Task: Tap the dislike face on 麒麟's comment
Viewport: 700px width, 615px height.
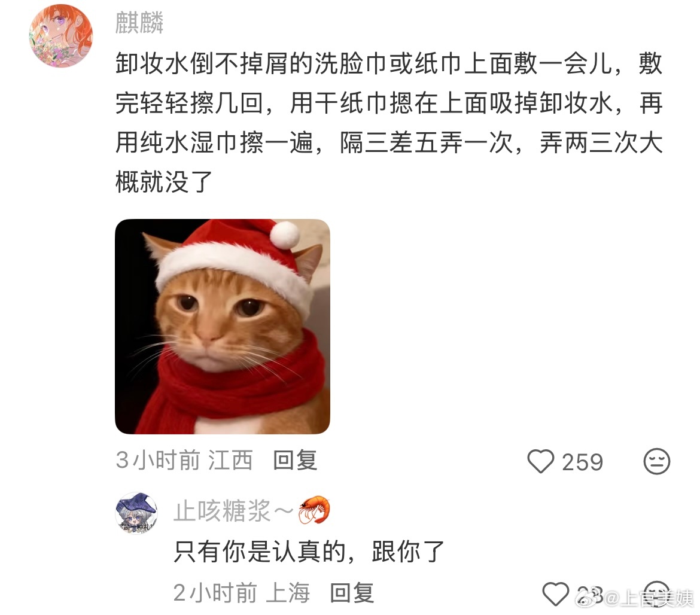Action: coord(657,461)
